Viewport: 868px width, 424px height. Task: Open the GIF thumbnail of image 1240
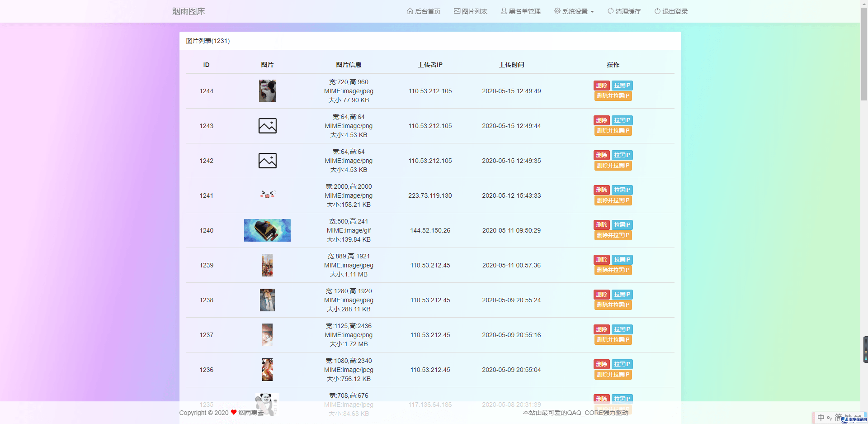(267, 230)
